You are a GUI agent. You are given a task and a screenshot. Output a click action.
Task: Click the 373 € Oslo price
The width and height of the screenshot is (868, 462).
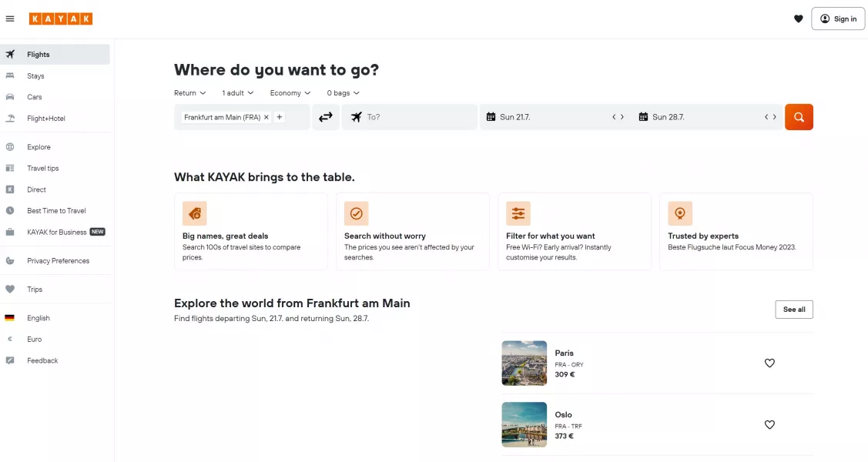(565, 436)
